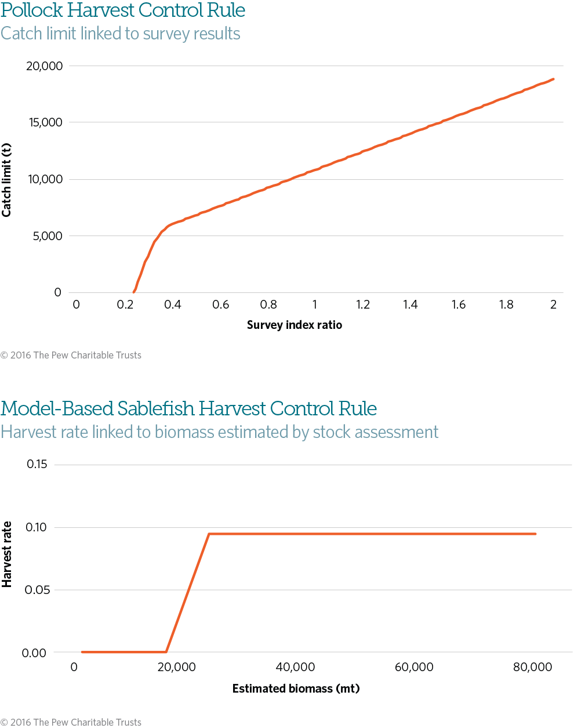Click the 80,000 tick on the biomass axis
This screenshot has width=574, height=728.
click(532, 668)
